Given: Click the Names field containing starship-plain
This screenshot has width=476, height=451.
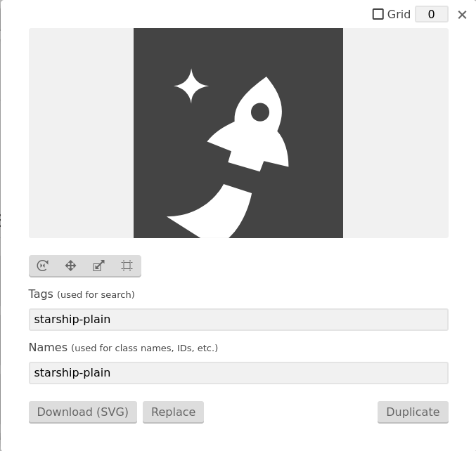Looking at the screenshot, I should [238, 373].
